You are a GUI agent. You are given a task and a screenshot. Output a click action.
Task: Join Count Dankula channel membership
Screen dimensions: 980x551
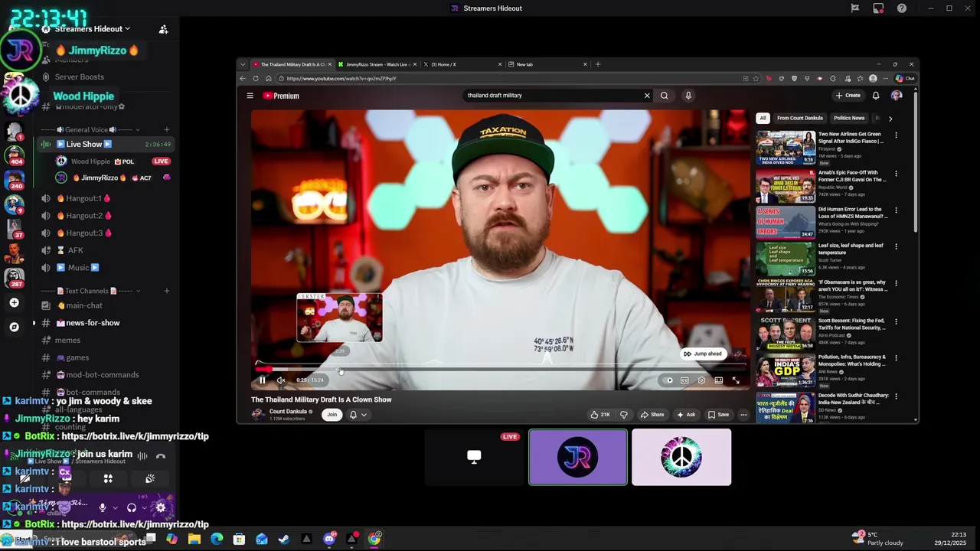click(x=332, y=415)
